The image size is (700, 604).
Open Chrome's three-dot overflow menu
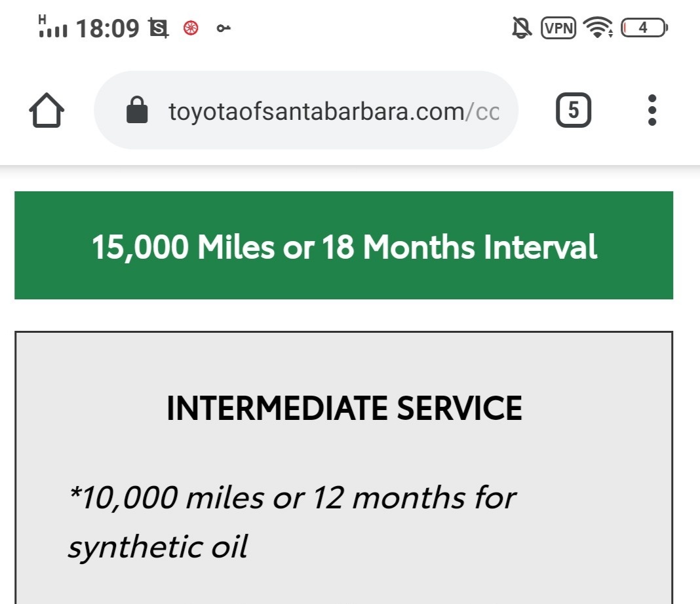coord(651,110)
